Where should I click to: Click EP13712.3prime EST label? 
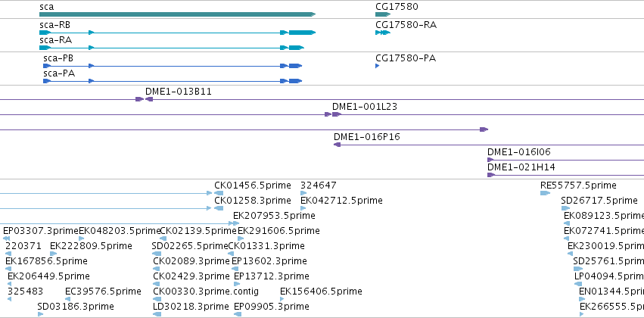point(271,276)
